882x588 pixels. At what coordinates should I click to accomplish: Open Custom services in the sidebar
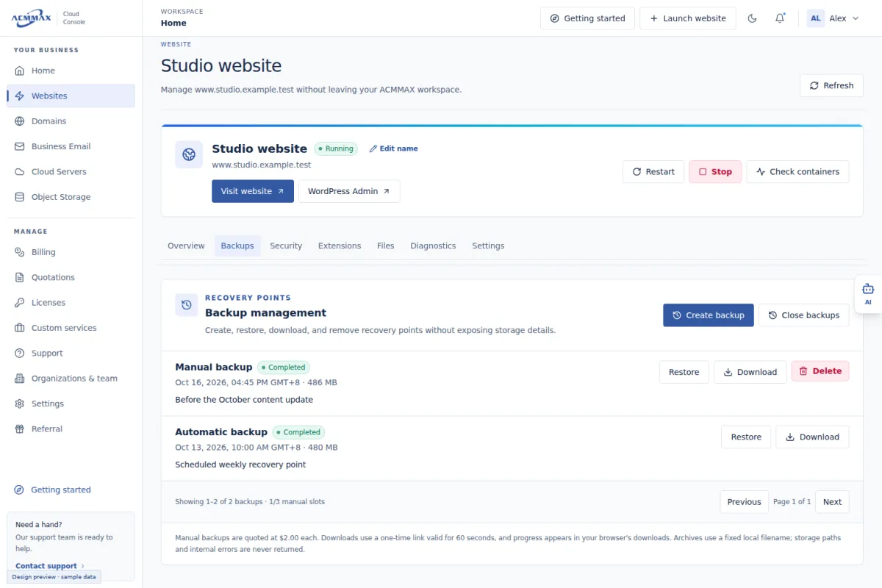[x=71, y=328]
